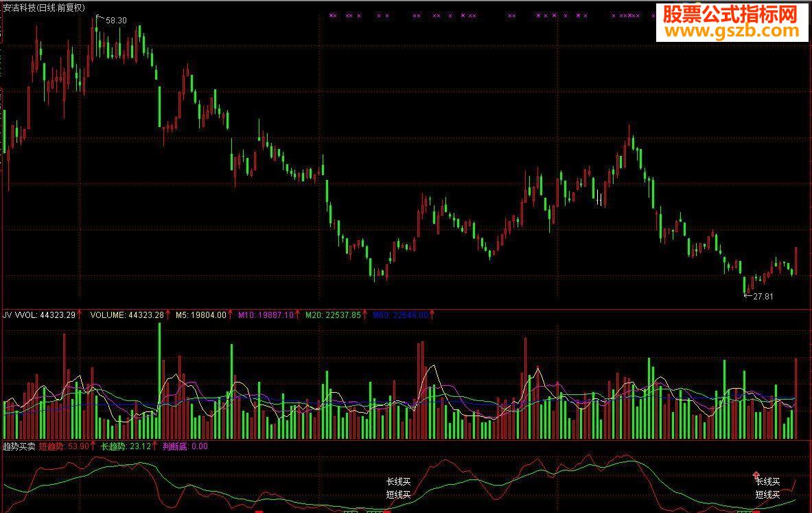Screen dimensions: 812x513
Task: Click the chart title 安洁科技(日线.前复权)
Action: click(43, 8)
